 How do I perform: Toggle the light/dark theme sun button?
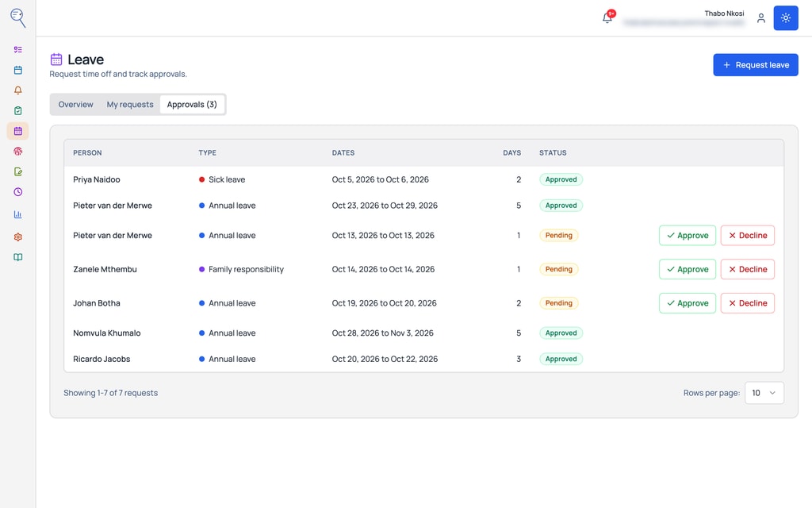coord(786,18)
